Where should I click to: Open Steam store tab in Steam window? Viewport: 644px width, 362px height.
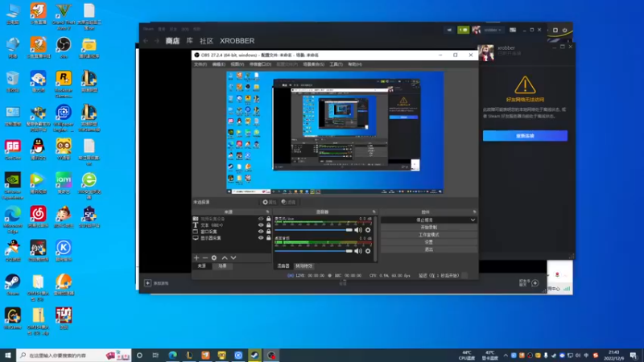pyautogui.click(x=172, y=41)
